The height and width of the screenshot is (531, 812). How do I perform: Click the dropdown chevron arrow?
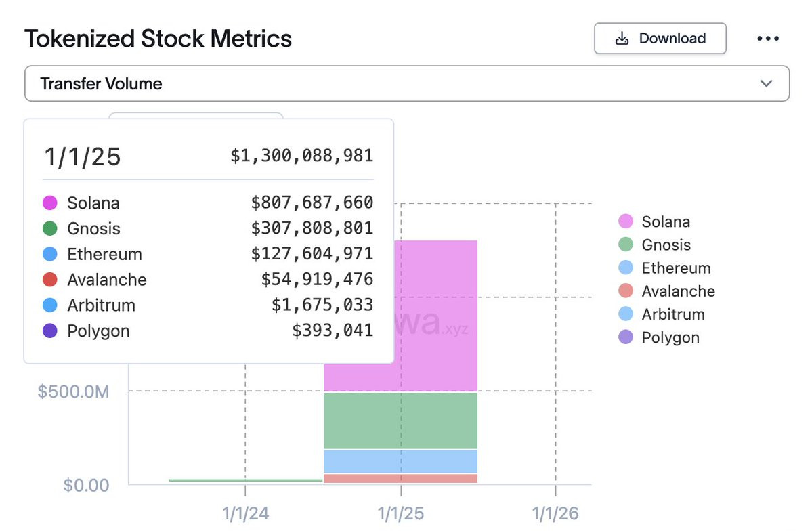(x=766, y=83)
